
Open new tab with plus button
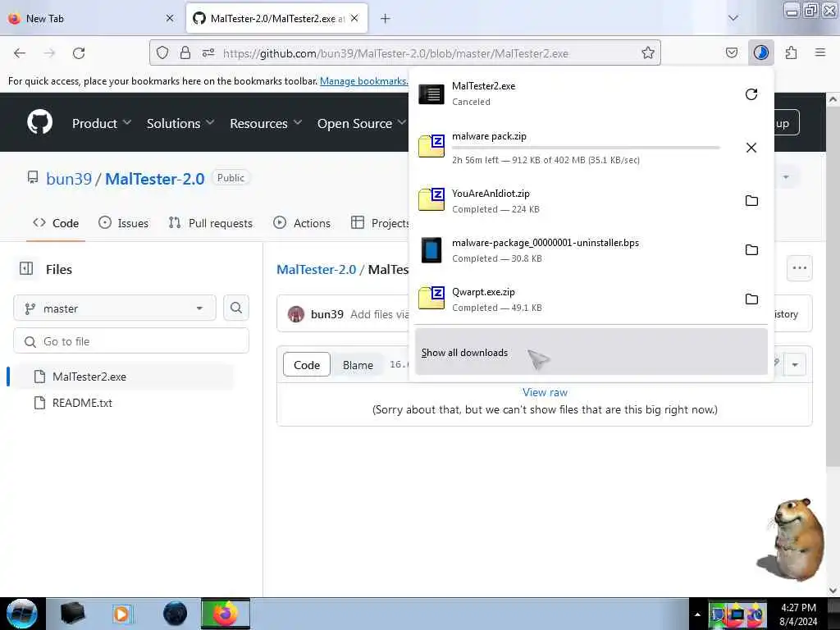click(x=386, y=18)
